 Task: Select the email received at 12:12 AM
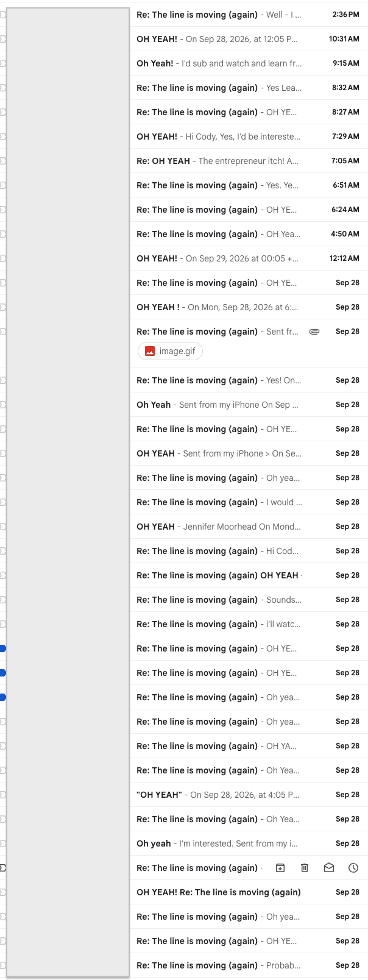pyautogui.click(x=249, y=258)
